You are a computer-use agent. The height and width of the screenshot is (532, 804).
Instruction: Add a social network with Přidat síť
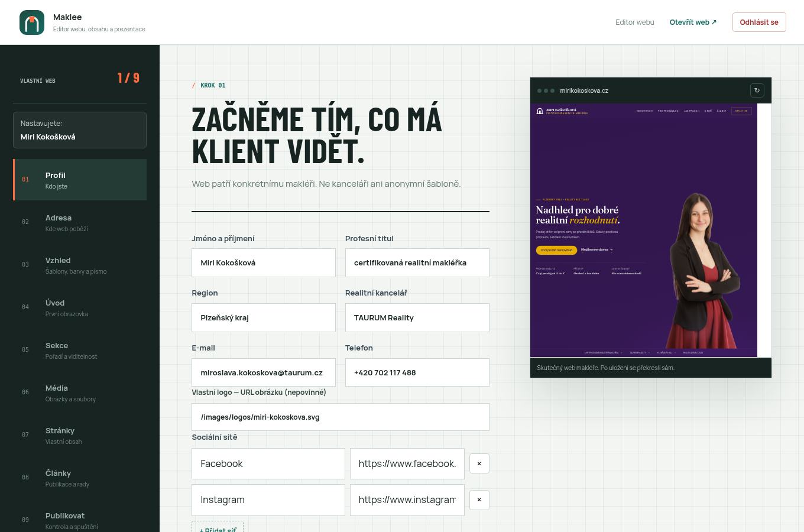coord(218,527)
